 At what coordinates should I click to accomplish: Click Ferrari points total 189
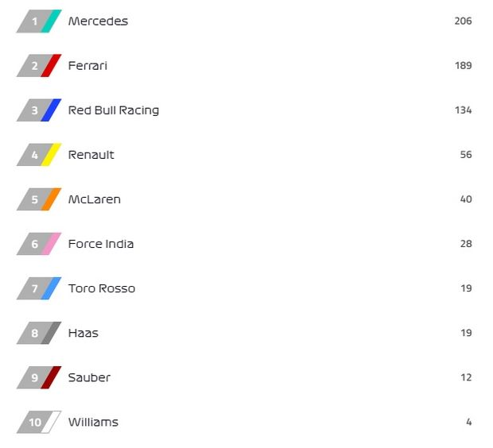coord(464,66)
